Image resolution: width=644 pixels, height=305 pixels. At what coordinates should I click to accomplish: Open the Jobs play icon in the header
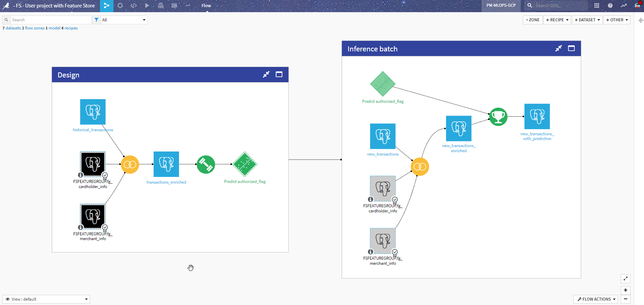coord(147,6)
